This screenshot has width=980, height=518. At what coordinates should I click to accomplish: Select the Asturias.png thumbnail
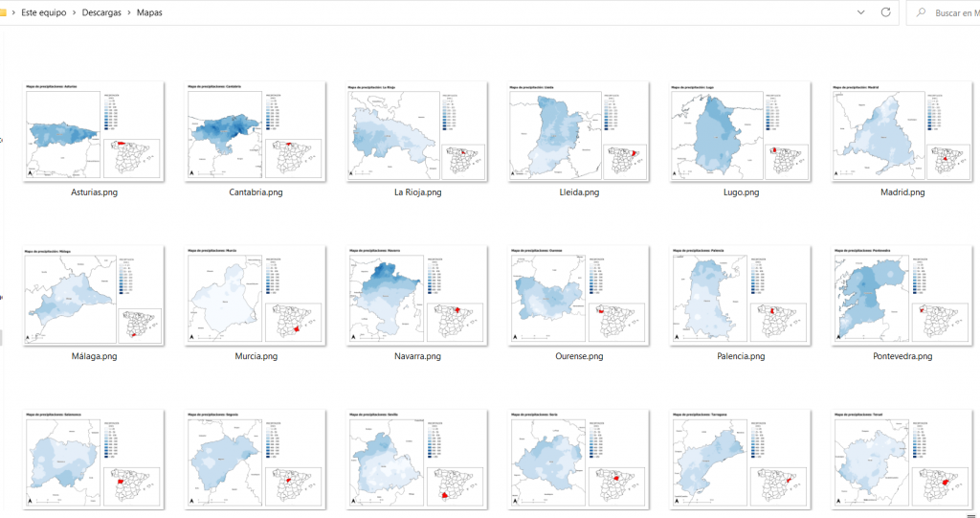tap(93, 131)
